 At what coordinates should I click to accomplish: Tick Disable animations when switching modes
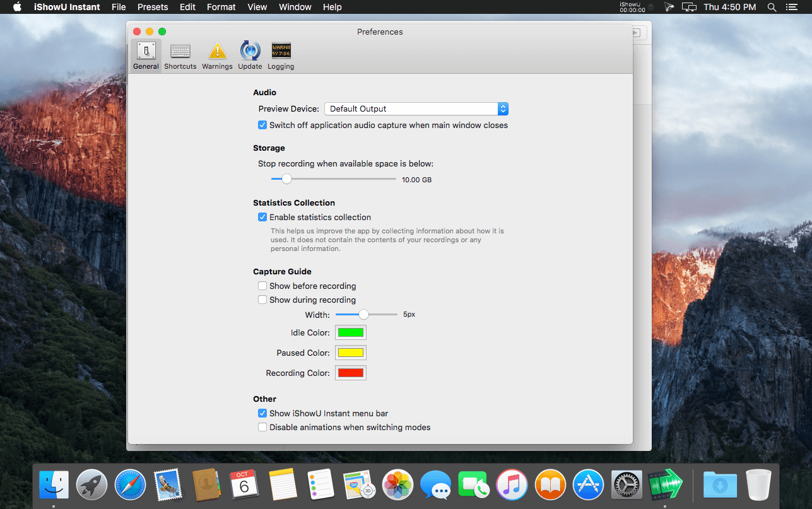(262, 427)
